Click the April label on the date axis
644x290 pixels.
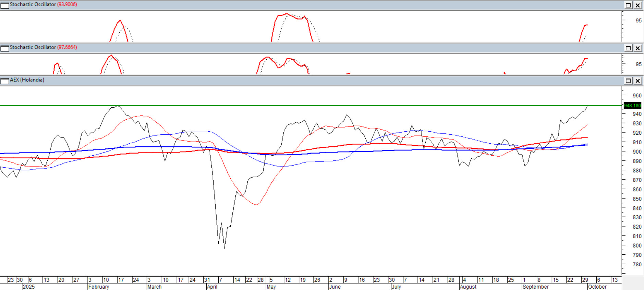tap(212, 287)
